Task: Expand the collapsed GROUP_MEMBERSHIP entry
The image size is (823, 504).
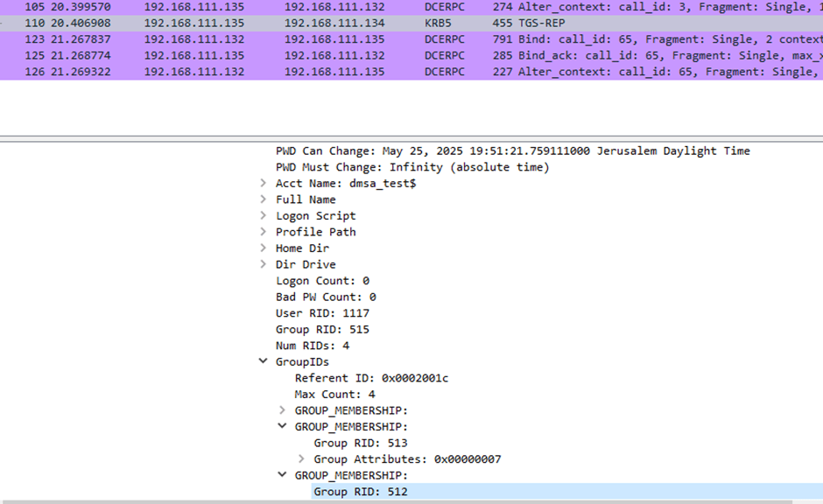Action: click(282, 410)
